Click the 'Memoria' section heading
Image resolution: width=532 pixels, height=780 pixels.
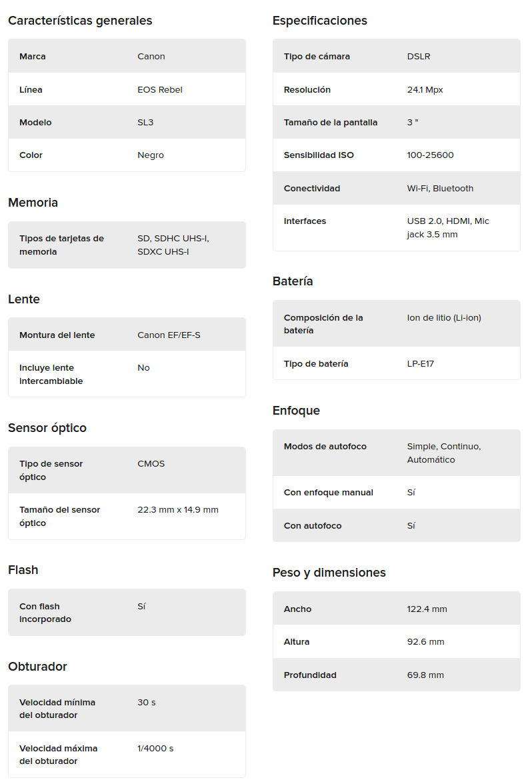click(33, 203)
